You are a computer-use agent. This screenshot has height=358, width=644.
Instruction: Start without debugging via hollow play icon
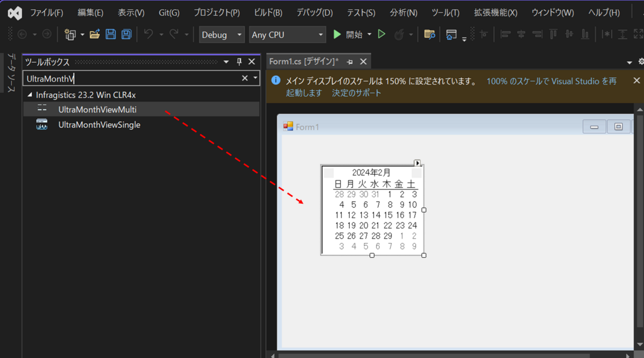(382, 34)
